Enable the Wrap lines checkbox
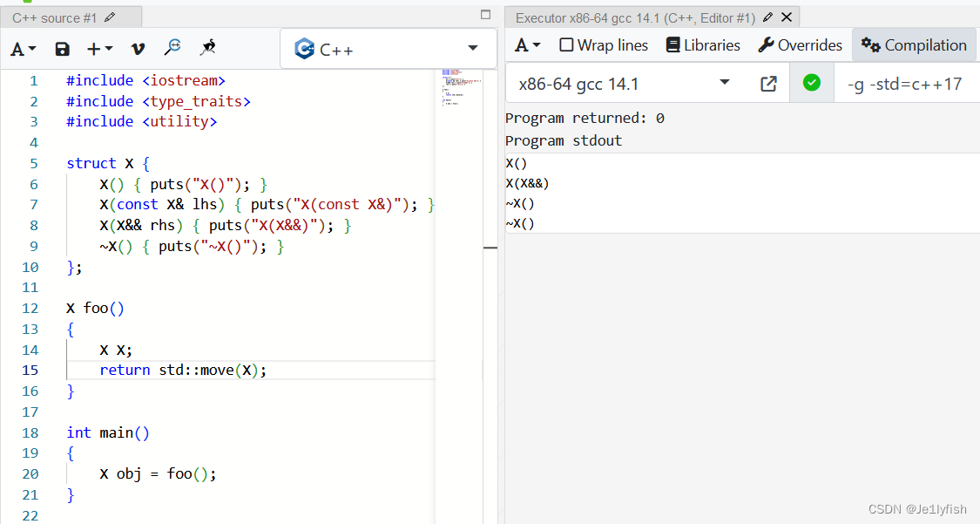Image resolution: width=980 pixels, height=524 pixels. pyautogui.click(x=566, y=44)
